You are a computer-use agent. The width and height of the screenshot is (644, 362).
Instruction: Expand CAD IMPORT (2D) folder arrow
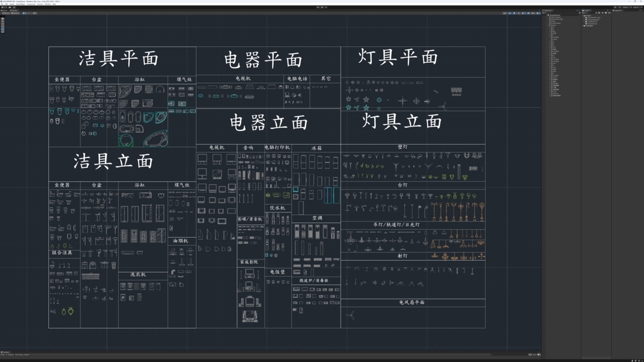(x=584, y=18)
